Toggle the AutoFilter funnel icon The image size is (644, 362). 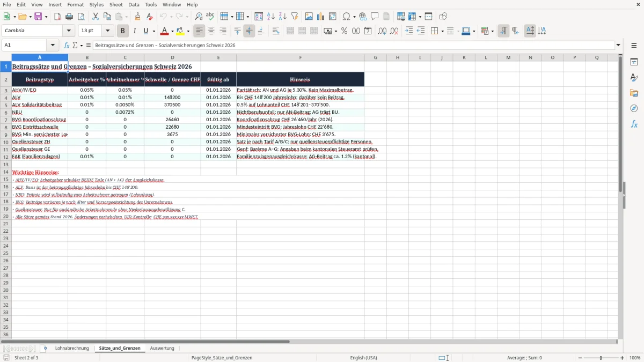click(294, 17)
